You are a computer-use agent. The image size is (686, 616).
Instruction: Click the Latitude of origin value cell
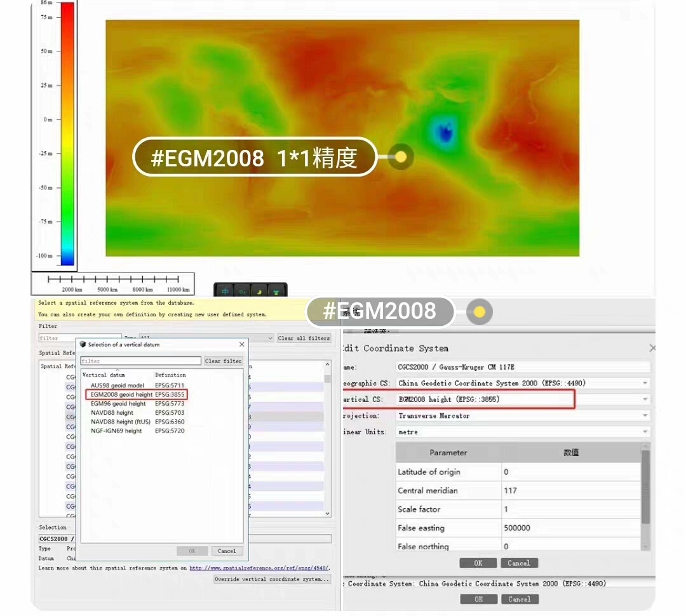(x=571, y=472)
